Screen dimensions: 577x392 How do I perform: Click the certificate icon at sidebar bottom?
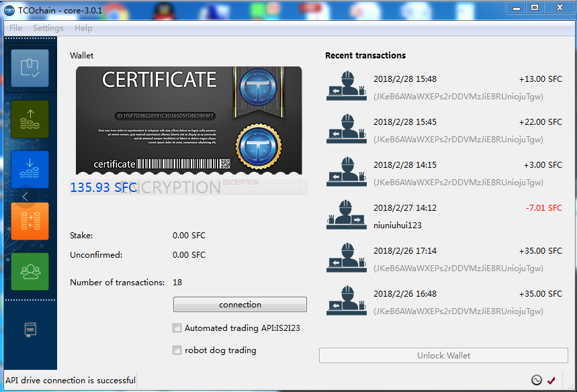point(30,330)
